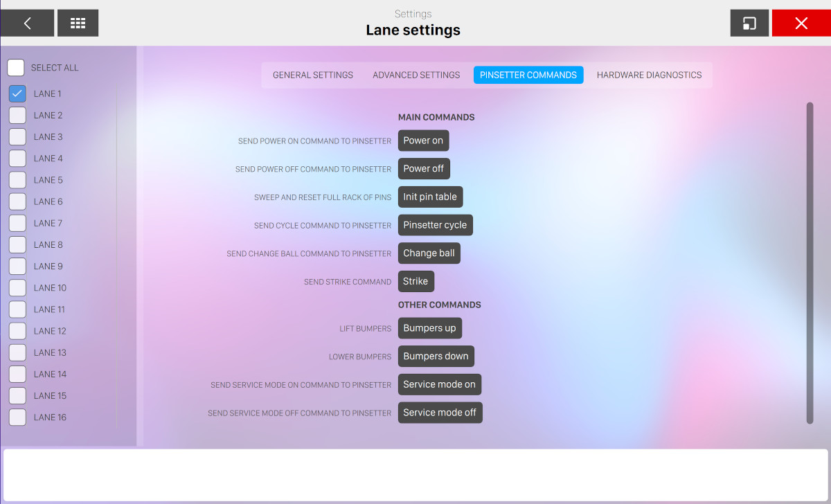The height and width of the screenshot is (504, 831).
Task: Click the Init pin table button
Action: (x=430, y=197)
